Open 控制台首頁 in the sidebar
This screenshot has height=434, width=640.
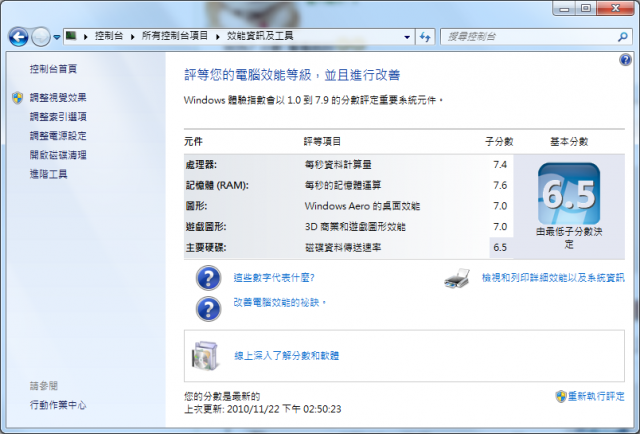(53, 69)
